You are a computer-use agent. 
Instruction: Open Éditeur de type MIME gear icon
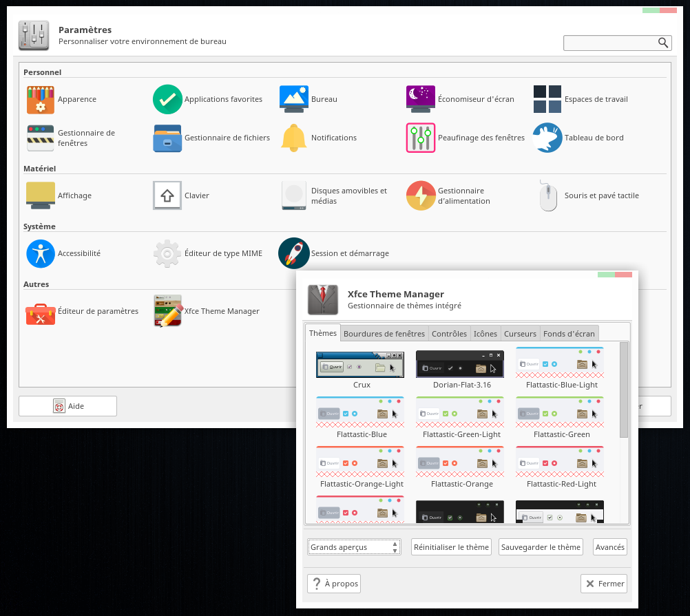tap(167, 254)
